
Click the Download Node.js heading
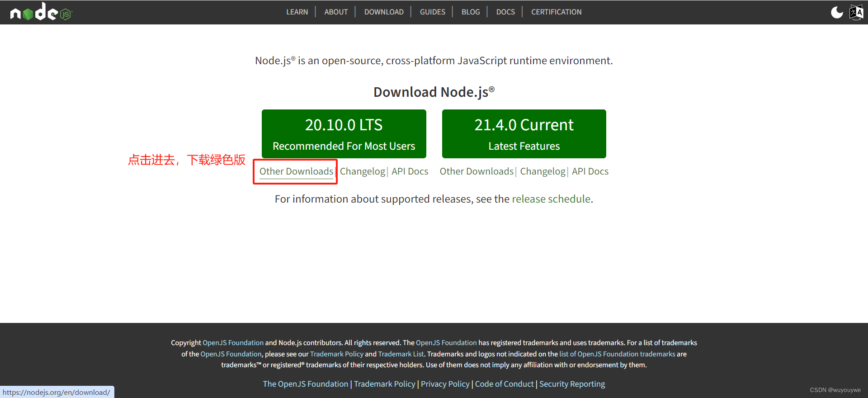pos(434,92)
